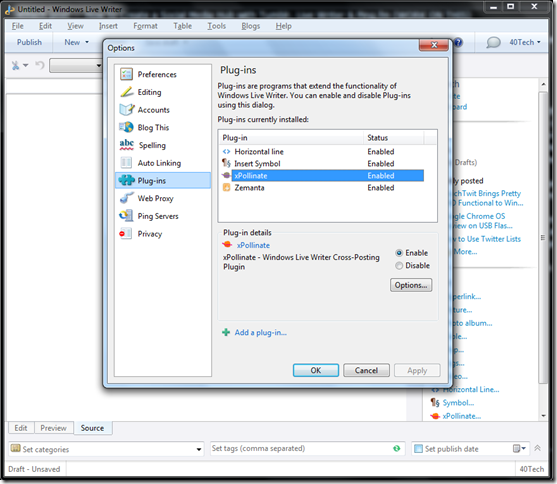Open the File menu
Image resolution: width=557 pixels, height=484 pixels.
coord(17,26)
